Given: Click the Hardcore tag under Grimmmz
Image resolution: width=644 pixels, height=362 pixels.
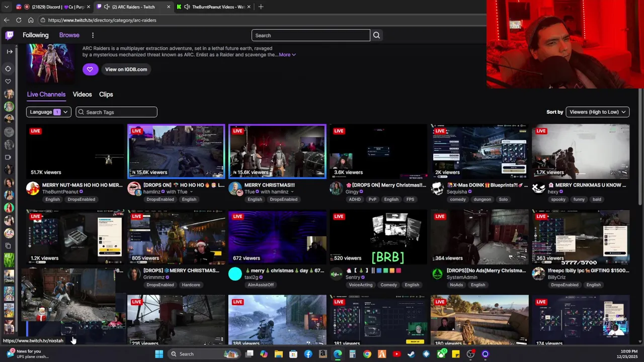Looking at the screenshot, I should pyautogui.click(x=191, y=285).
